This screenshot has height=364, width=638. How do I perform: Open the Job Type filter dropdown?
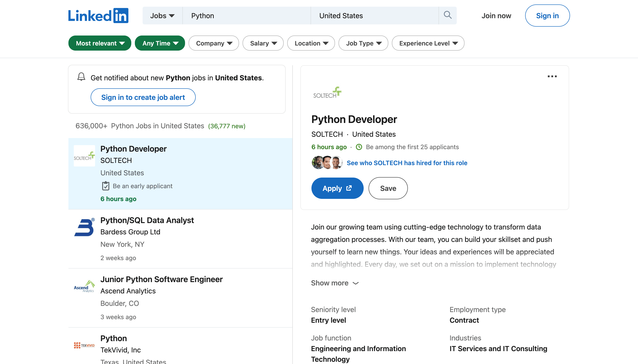click(x=363, y=43)
